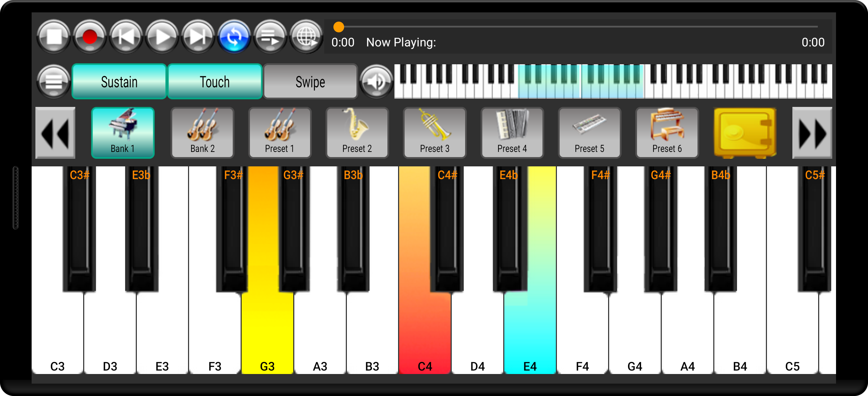Go forward with the double right arrows
Viewport: 868px width, 396px height.
point(812,133)
